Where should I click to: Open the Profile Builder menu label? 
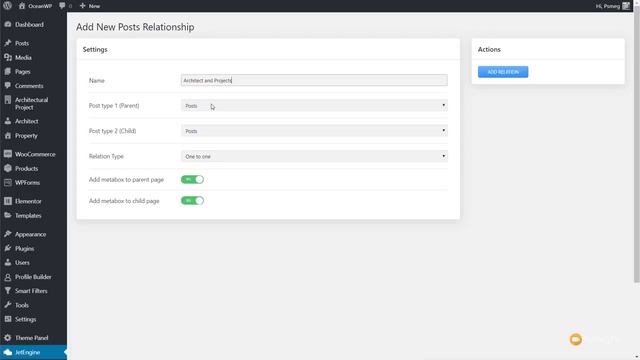pyautogui.click(x=33, y=277)
